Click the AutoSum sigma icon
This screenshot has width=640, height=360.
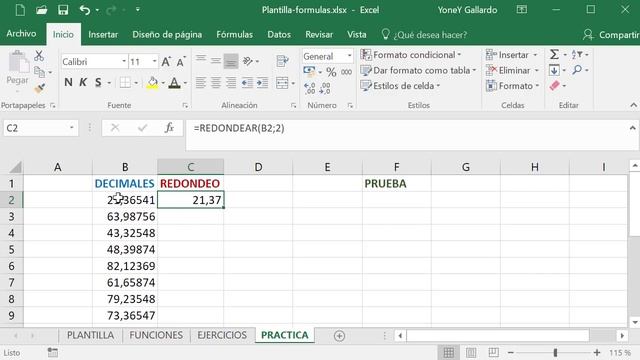(x=554, y=54)
